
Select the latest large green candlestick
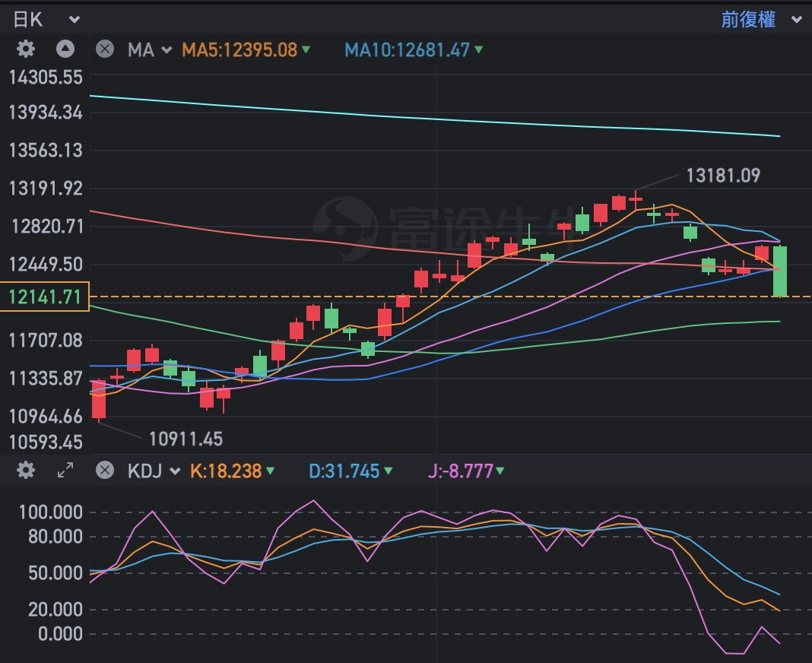780,271
